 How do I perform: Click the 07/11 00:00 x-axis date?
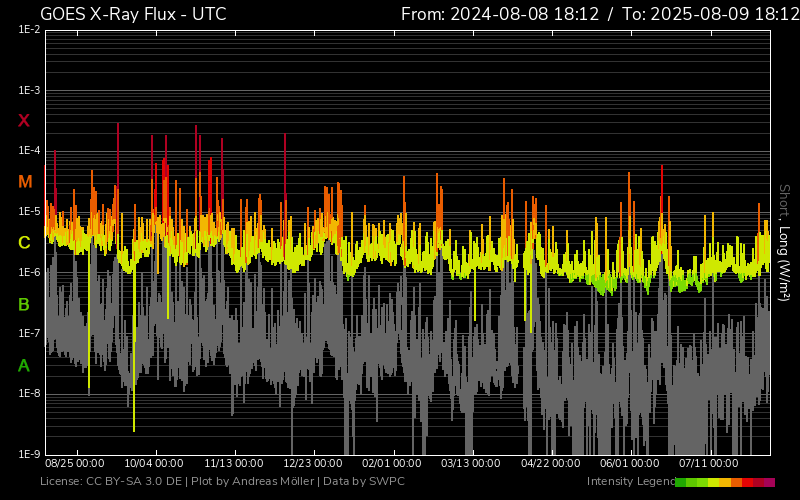[709, 464]
